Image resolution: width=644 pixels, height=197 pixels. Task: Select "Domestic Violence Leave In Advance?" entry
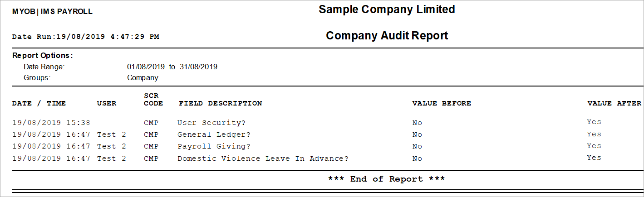[263, 159]
